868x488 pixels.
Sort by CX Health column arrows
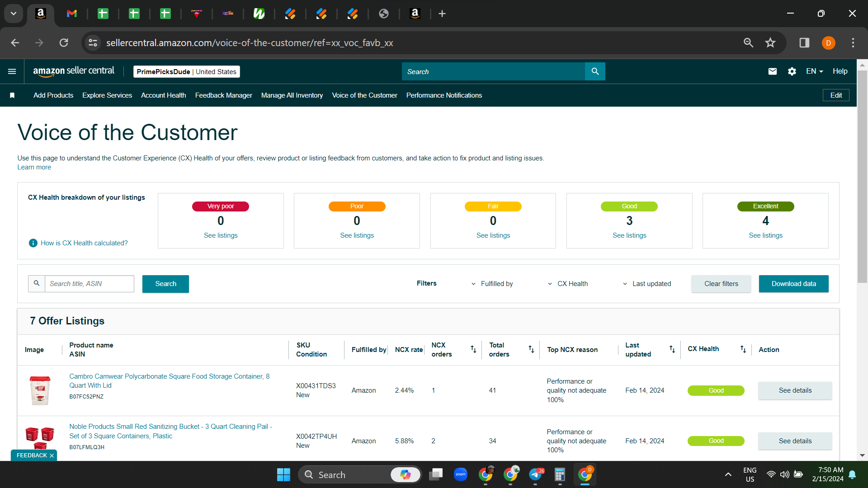(x=743, y=349)
